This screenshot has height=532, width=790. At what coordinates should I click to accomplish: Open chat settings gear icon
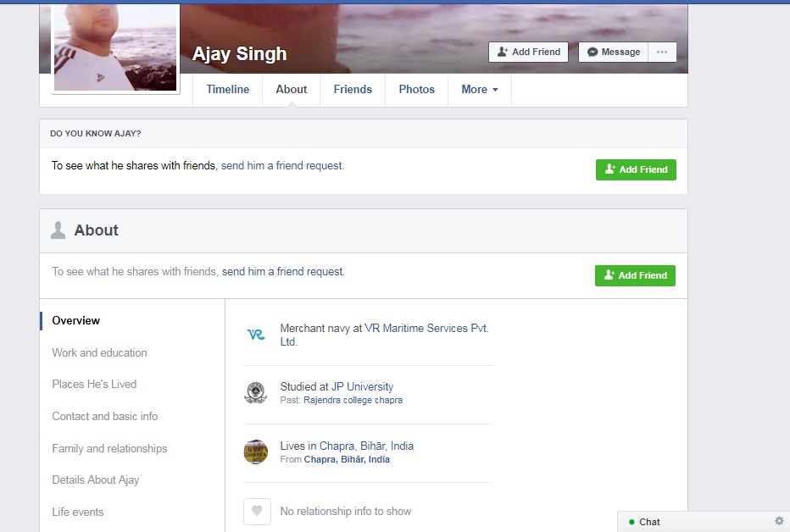(x=779, y=521)
